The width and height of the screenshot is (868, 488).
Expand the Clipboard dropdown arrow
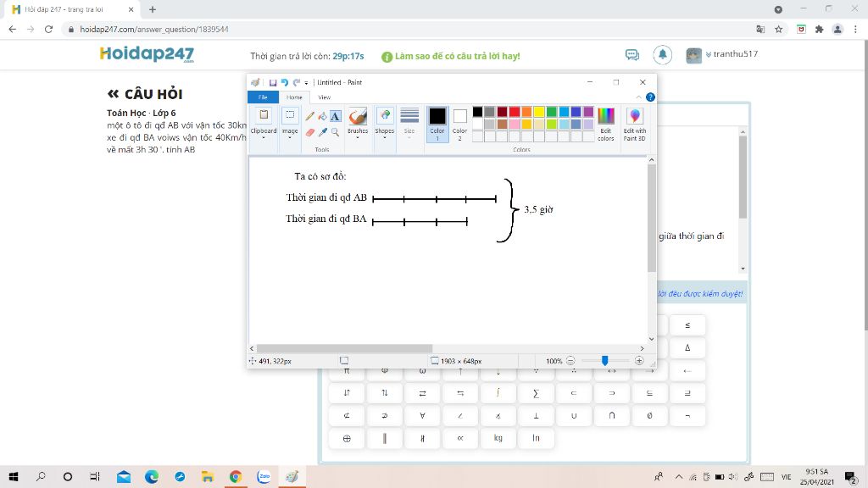tap(264, 138)
